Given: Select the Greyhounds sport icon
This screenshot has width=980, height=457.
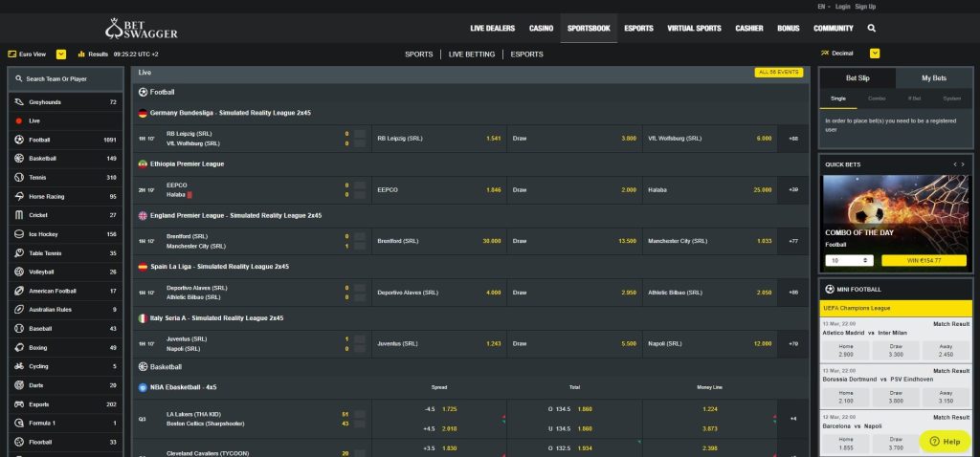Looking at the screenshot, I should click(19, 101).
